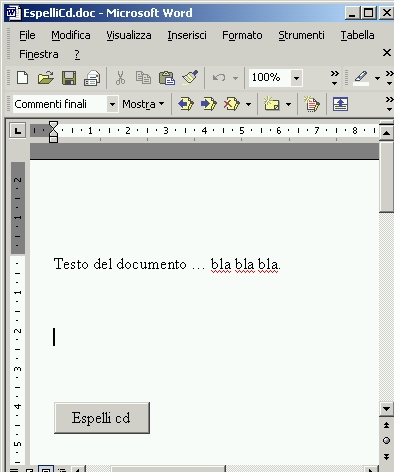
Task: Expand the Mostra dropdown menu
Action: coord(143,104)
